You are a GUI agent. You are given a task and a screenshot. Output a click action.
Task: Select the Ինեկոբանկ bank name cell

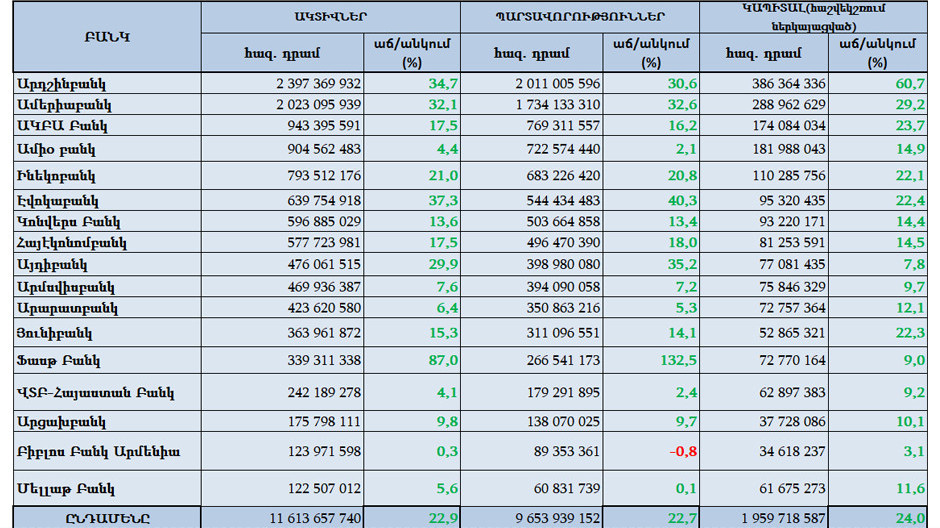coord(57,176)
